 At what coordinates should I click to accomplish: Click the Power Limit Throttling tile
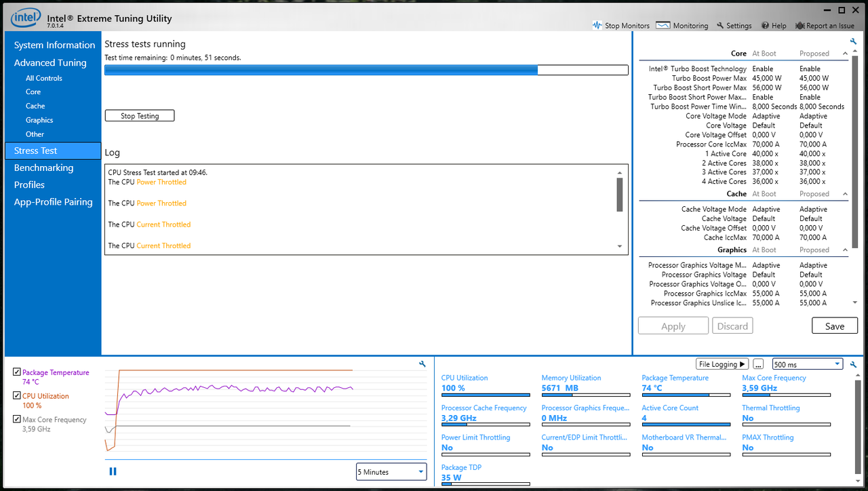[486, 446]
